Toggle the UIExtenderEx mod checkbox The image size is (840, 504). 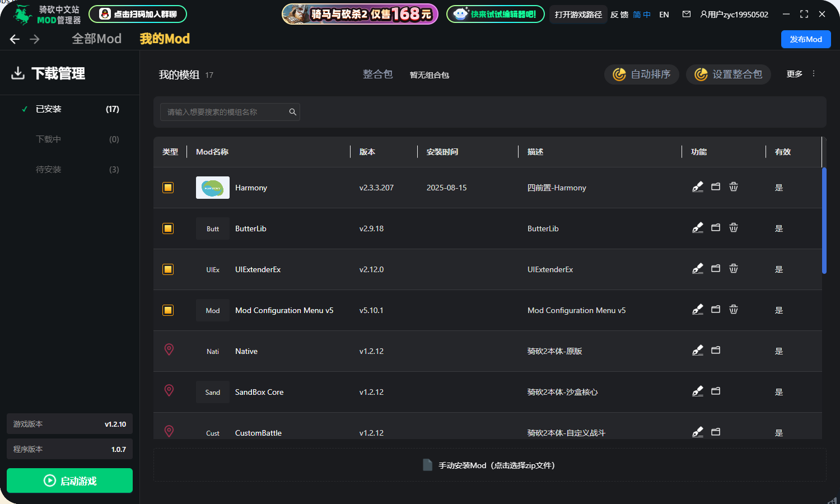[168, 269]
